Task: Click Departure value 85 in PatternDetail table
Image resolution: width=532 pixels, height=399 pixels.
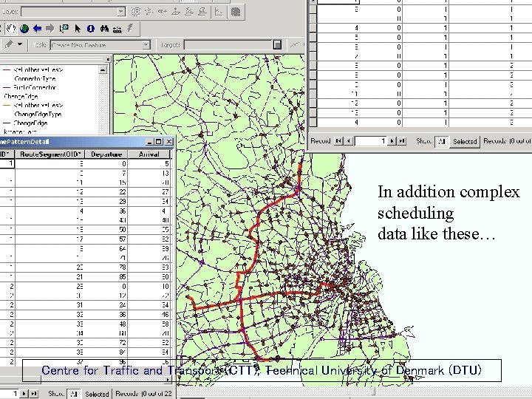Action: (x=106, y=276)
